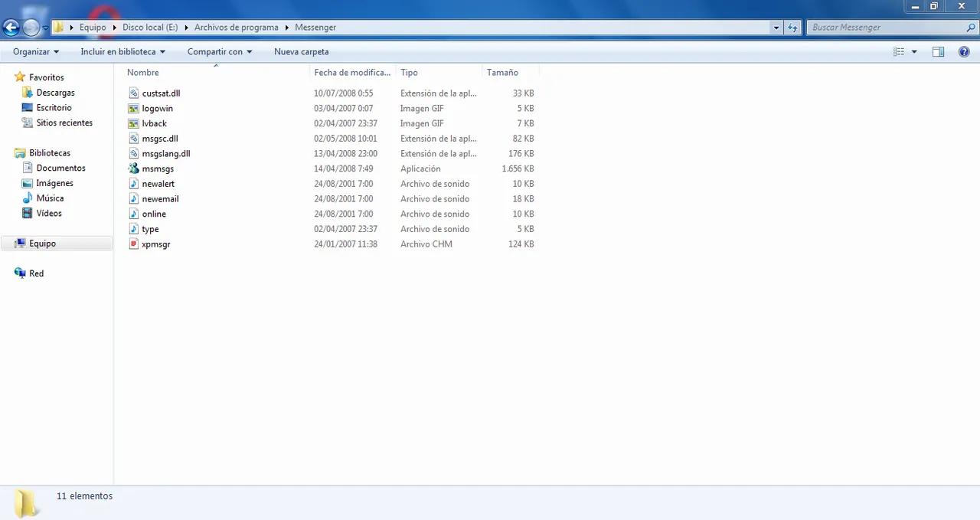
Task: Click the 11 elementos status text
Action: pyautogui.click(x=84, y=496)
